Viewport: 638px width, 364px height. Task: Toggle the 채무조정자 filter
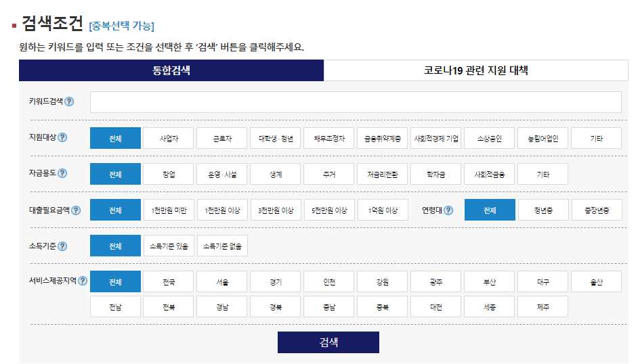coord(329,138)
